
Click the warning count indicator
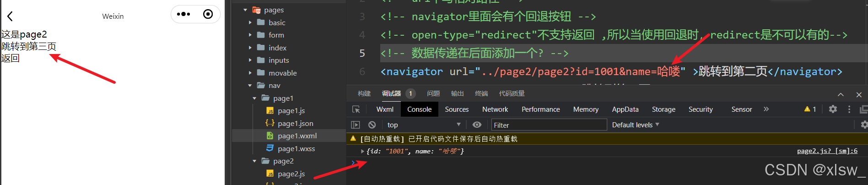point(810,109)
